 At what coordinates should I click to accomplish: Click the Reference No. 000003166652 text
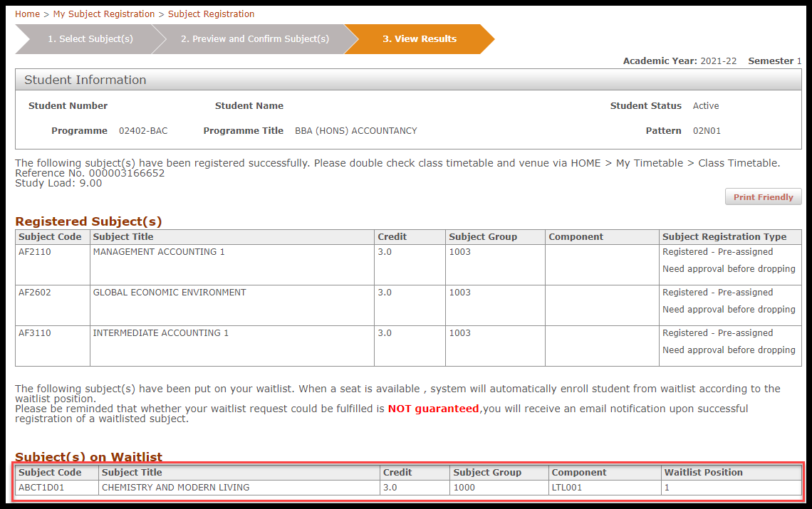pyautogui.click(x=90, y=173)
